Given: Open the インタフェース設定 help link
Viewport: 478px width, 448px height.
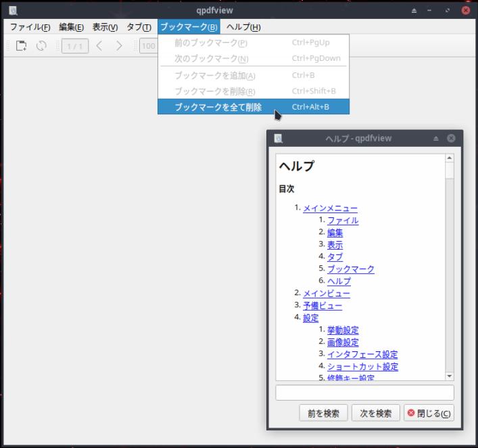Looking at the screenshot, I should 362,355.
